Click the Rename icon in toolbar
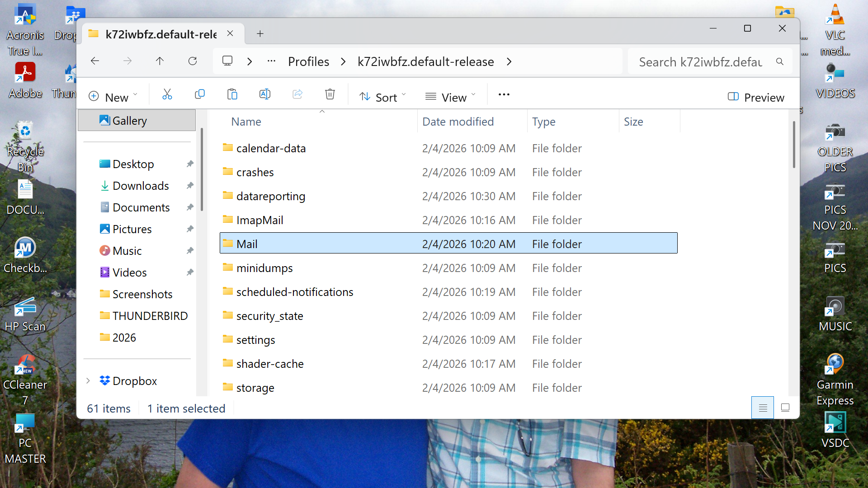The height and width of the screenshot is (488, 868). coord(264,94)
